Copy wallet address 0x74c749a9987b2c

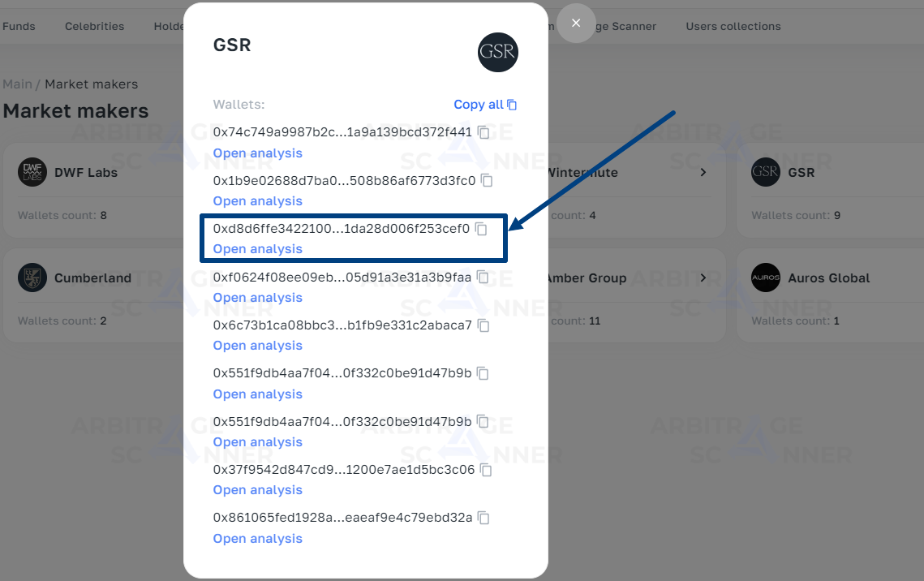tap(483, 132)
